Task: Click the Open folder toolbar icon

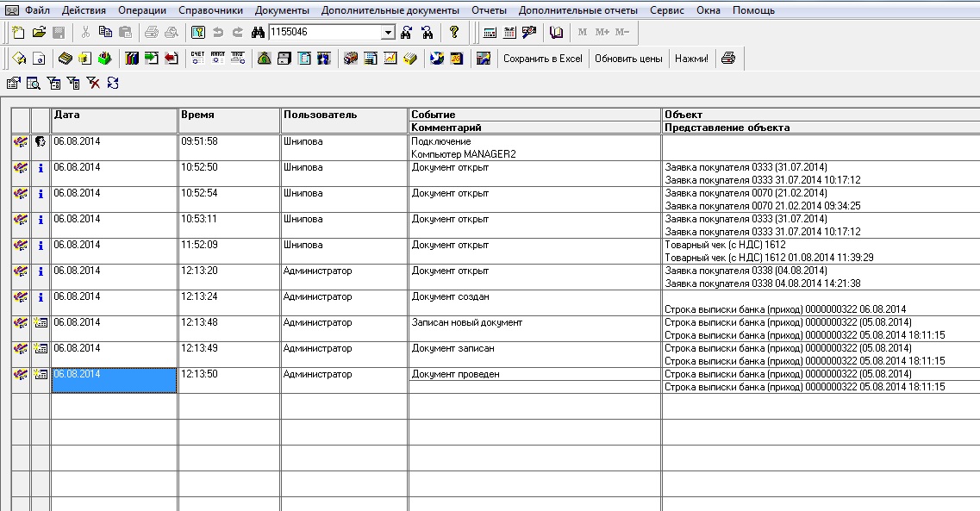Action: pos(39,33)
